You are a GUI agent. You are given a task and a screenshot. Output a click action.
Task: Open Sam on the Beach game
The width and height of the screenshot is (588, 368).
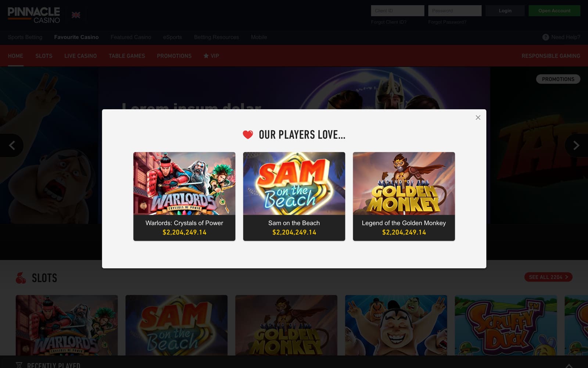tap(294, 197)
